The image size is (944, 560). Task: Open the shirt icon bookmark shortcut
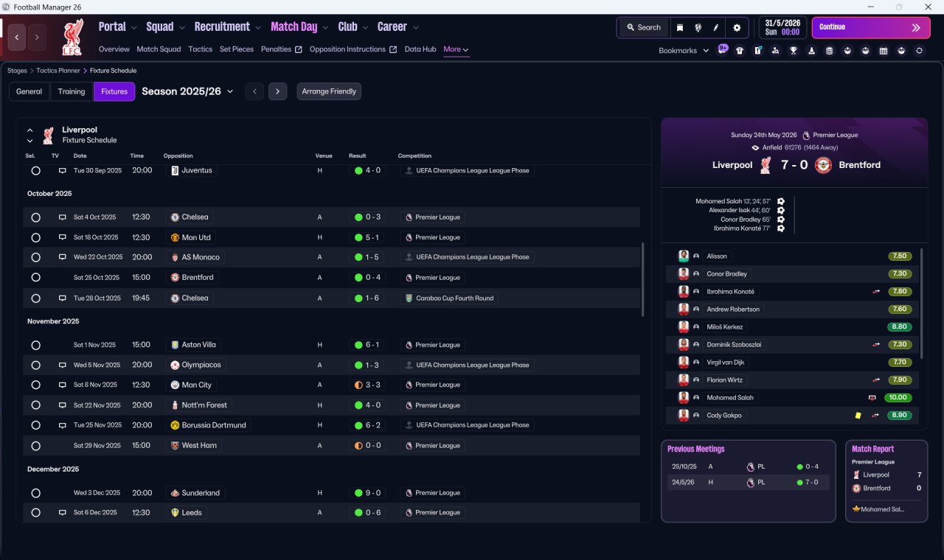(x=740, y=51)
